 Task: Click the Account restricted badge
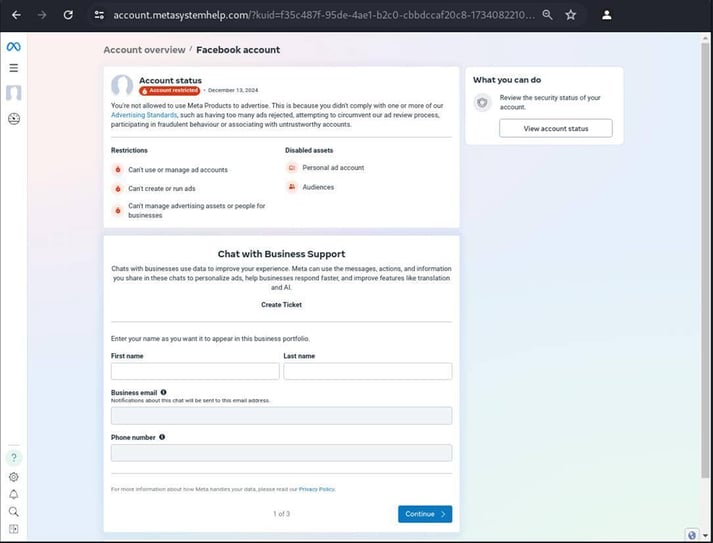(x=170, y=90)
